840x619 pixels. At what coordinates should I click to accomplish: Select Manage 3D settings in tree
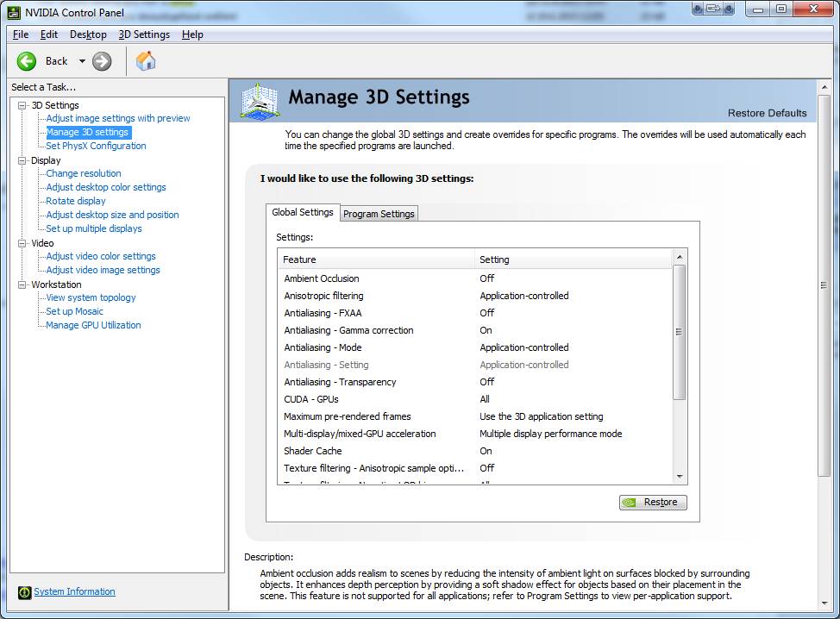point(88,132)
